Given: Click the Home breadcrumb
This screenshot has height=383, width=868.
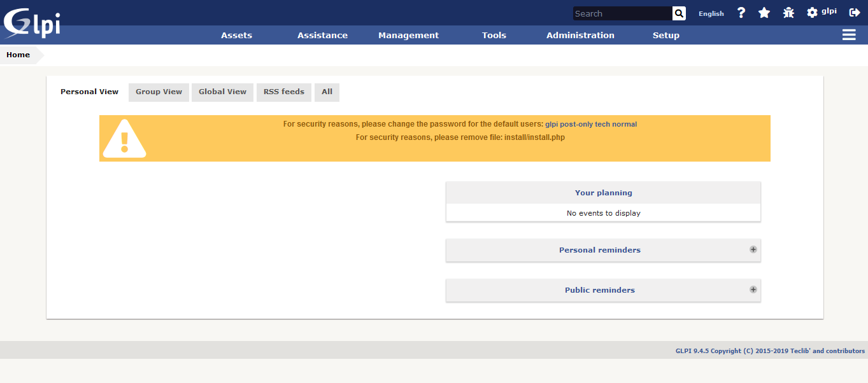Looking at the screenshot, I should click(18, 55).
